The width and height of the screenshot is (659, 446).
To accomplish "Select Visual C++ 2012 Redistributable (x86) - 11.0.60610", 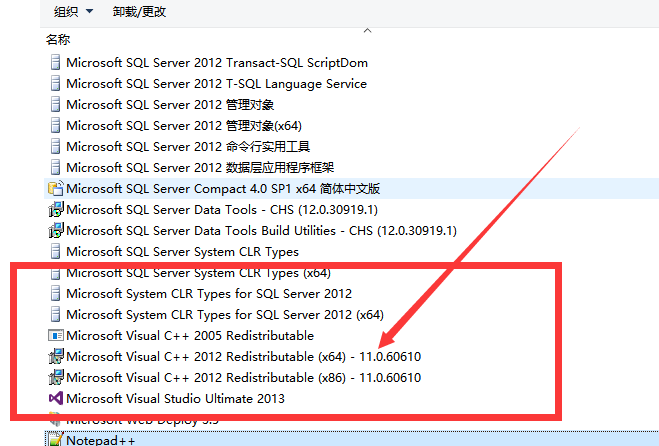I will click(243, 377).
